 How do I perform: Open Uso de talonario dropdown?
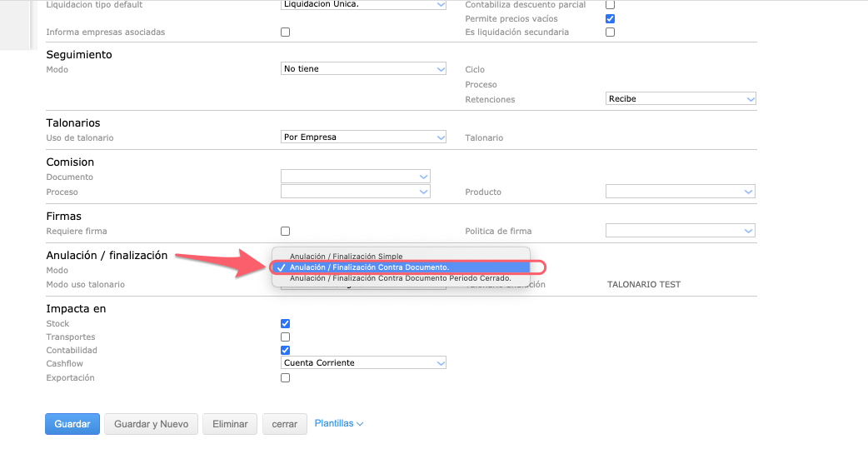[x=364, y=137]
